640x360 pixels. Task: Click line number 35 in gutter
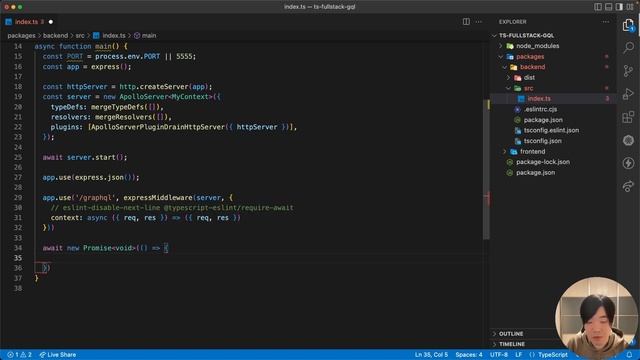click(x=18, y=258)
